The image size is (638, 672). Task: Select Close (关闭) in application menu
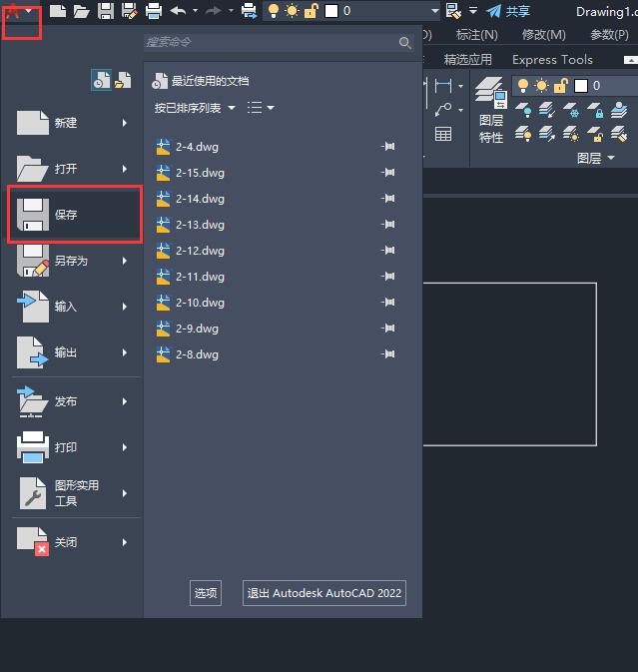[74, 542]
